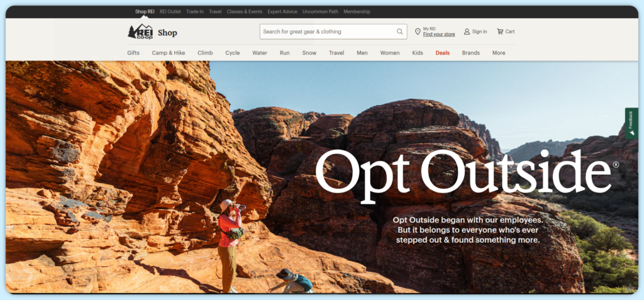644x300 pixels.
Task: Open the Membership link
Action: click(x=357, y=11)
